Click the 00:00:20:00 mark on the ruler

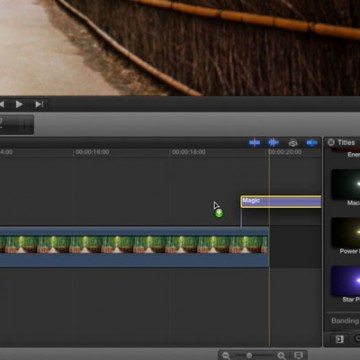(285, 152)
